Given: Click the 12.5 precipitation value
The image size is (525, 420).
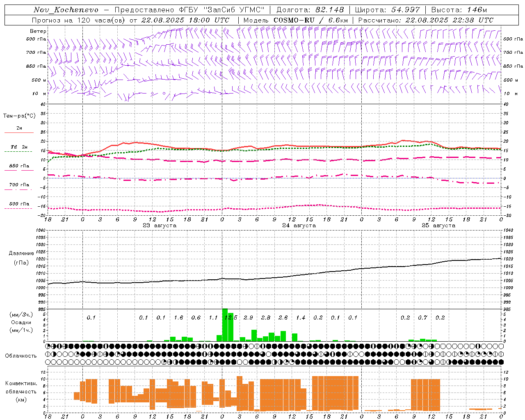Looking at the screenshot, I should click(231, 318).
